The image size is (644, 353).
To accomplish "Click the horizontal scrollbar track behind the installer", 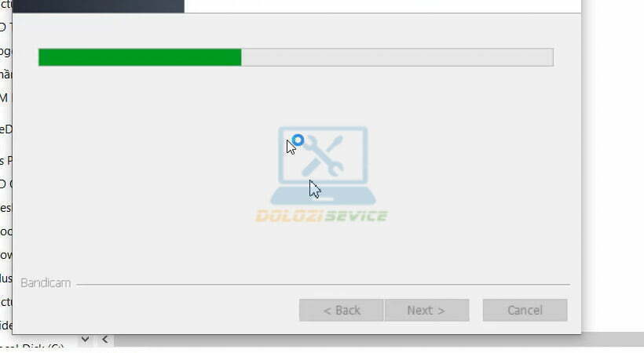I will (378, 340).
